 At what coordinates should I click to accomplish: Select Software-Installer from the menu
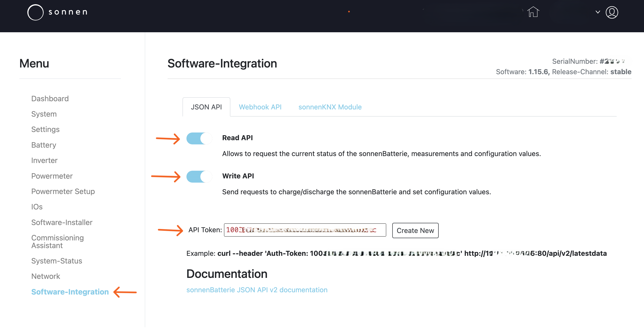(x=62, y=222)
